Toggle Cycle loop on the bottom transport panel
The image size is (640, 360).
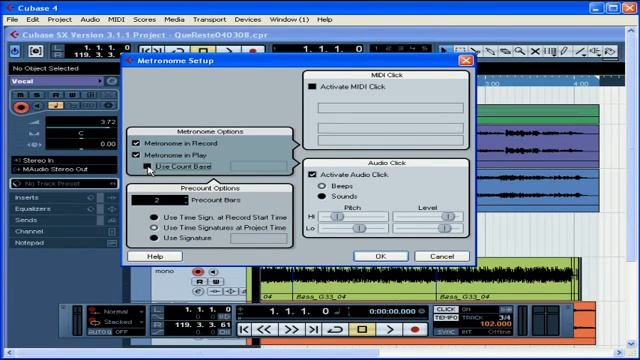click(336, 329)
